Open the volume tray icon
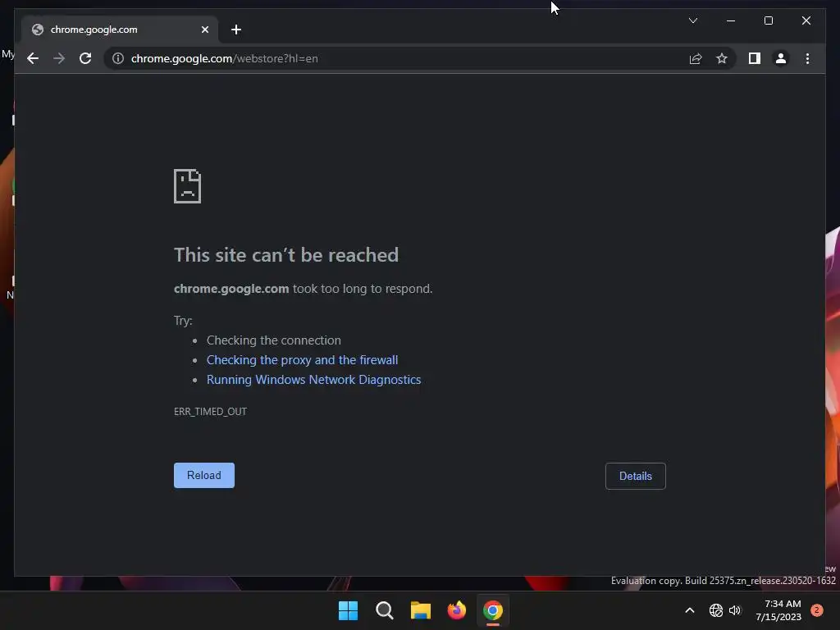Screen dimensions: 840x630 coord(735,610)
